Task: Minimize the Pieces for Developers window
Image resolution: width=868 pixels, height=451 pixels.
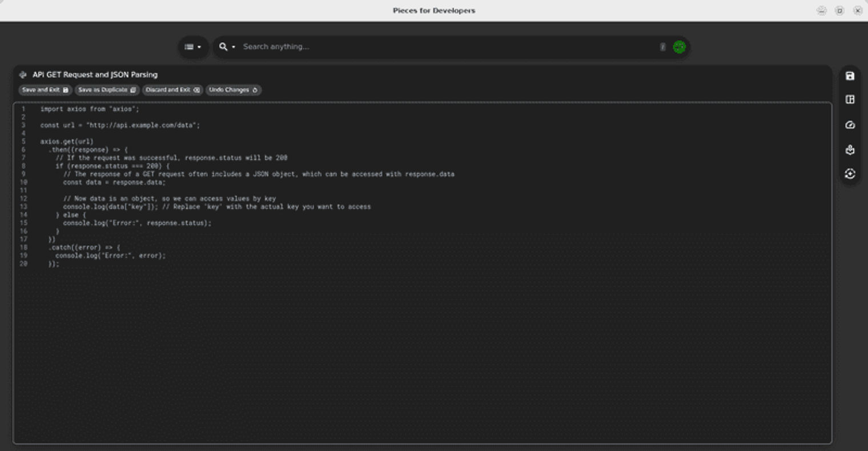Action: (x=821, y=11)
